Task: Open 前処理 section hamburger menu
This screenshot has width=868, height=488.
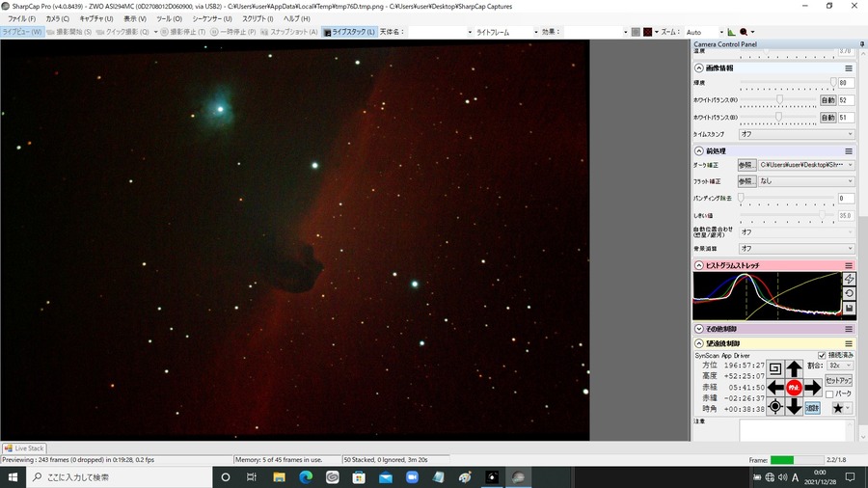Action: 848,151
